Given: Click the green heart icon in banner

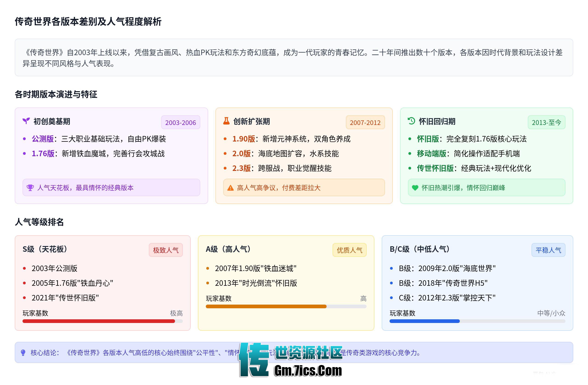Looking at the screenshot, I should pyautogui.click(x=415, y=188).
